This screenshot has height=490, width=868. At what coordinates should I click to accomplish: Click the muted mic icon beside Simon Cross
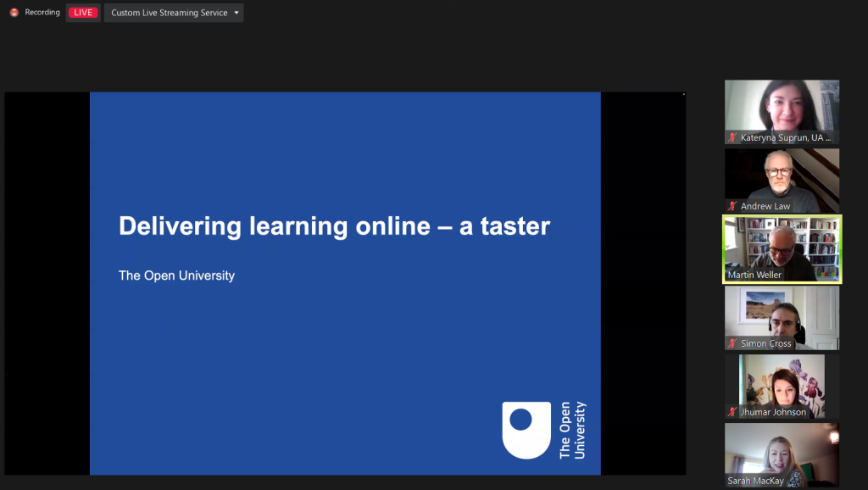tap(732, 343)
